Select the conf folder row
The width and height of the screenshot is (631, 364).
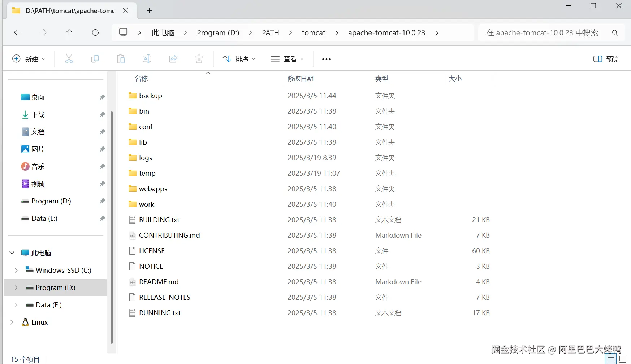pos(311,127)
